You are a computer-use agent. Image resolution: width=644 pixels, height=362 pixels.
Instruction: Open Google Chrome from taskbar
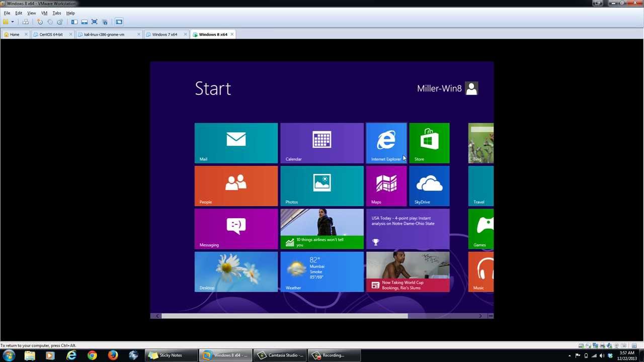(x=92, y=355)
